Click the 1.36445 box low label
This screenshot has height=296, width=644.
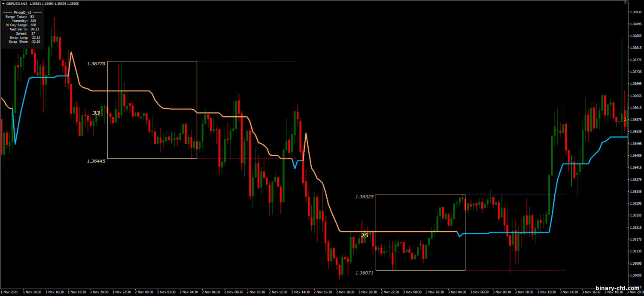click(x=96, y=161)
